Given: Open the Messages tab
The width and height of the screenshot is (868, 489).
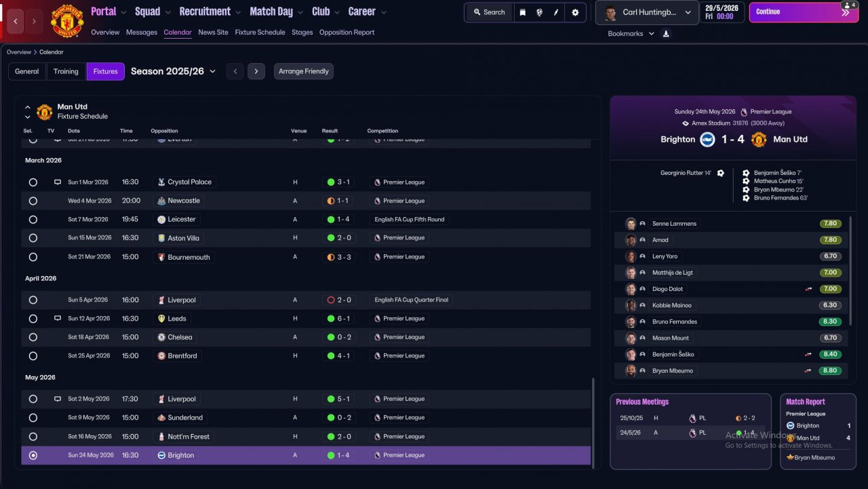Looking at the screenshot, I should (x=142, y=33).
